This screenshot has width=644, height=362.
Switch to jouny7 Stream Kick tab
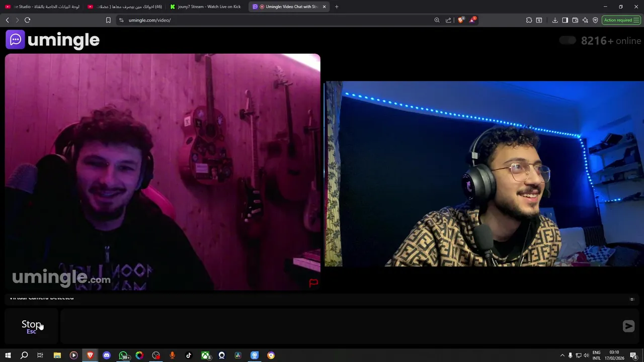207,7
